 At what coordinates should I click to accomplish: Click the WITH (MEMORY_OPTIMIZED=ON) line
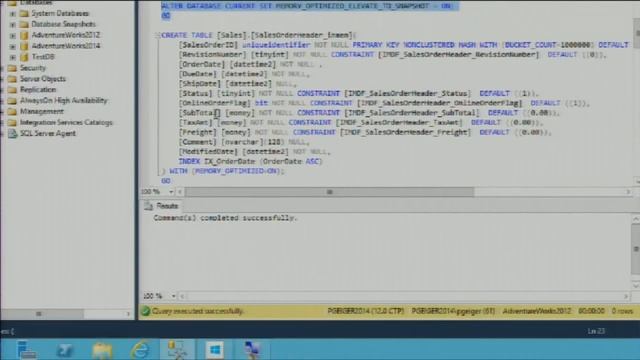[223, 171]
